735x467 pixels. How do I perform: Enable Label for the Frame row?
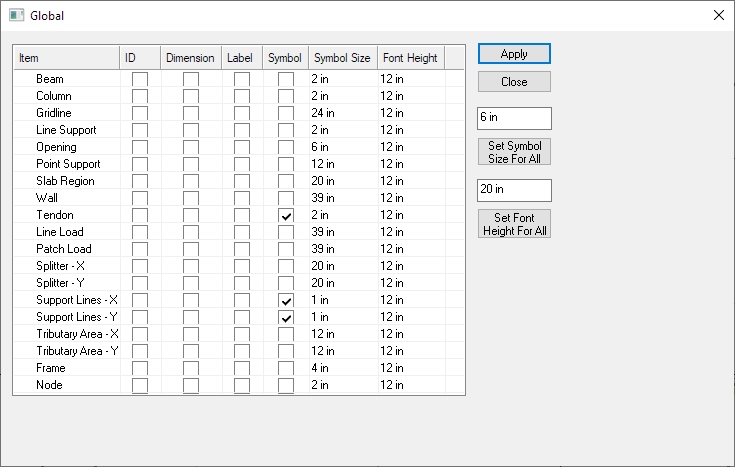point(242,368)
